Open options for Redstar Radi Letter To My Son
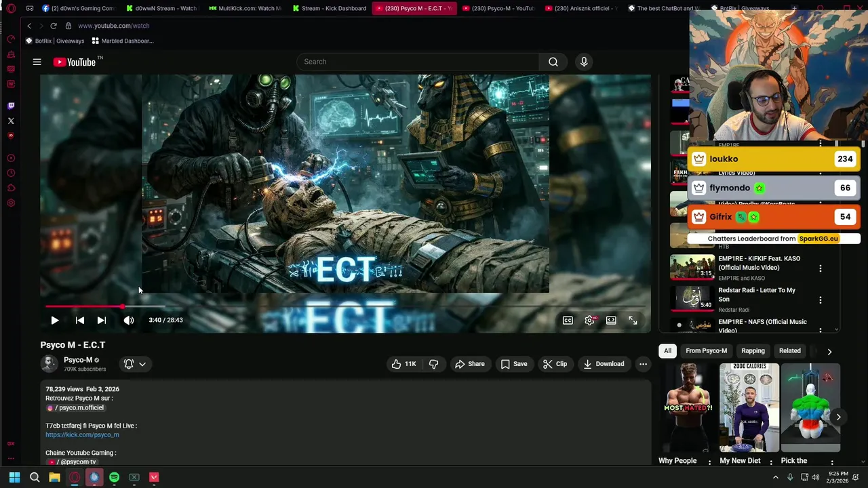 coord(821,300)
